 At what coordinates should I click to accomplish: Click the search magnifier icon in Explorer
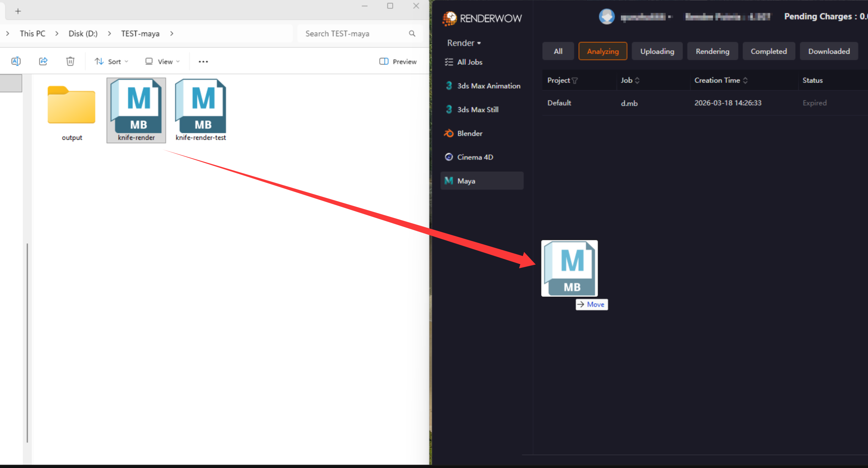pos(412,33)
